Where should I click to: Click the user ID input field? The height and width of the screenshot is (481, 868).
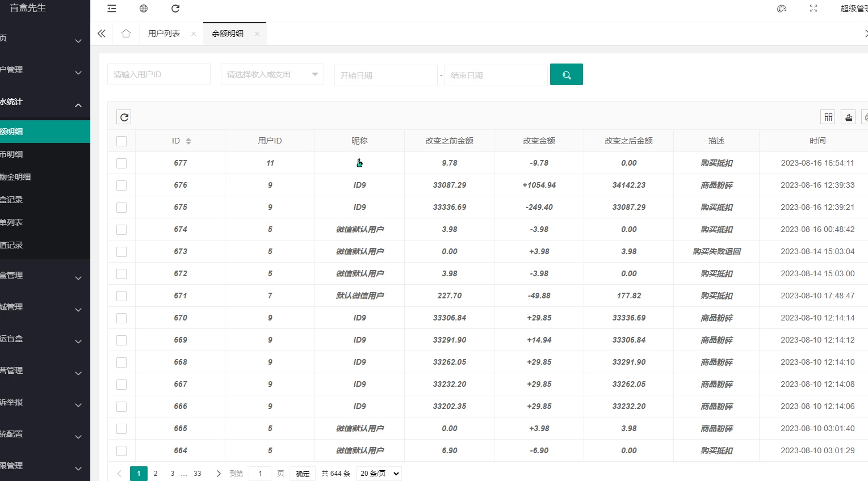pyautogui.click(x=158, y=74)
